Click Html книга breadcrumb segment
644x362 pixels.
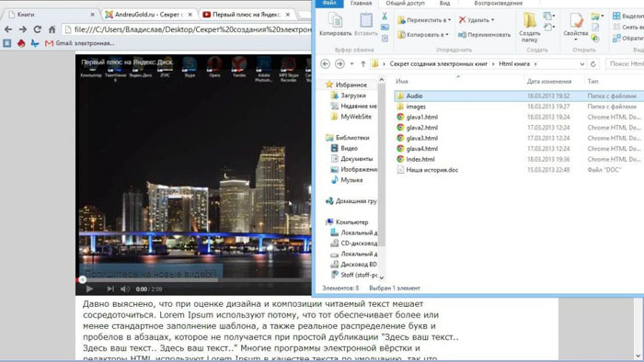(x=513, y=64)
